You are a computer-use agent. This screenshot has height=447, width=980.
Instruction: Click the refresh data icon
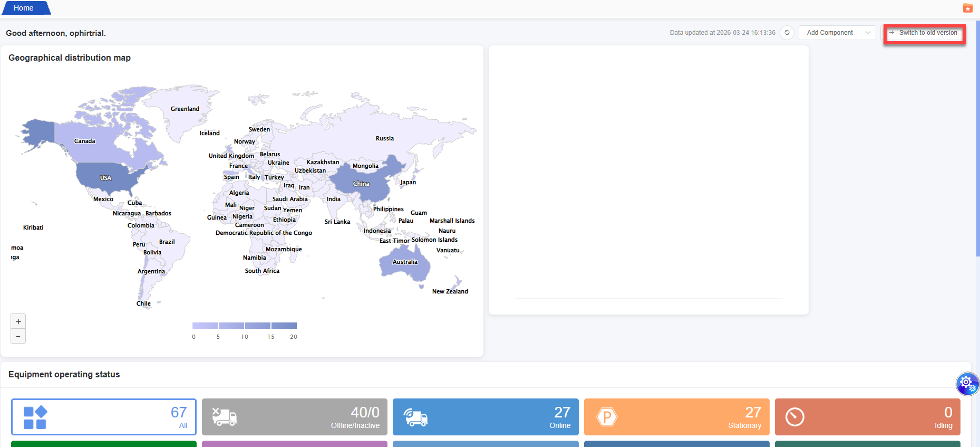tap(787, 33)
